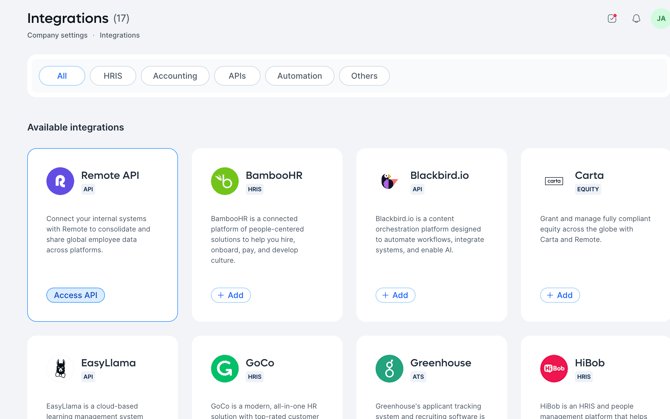Click the Blackbird.io bird logo
The width and height of the screenshot is (670, 419).
(x=389, y=181)
